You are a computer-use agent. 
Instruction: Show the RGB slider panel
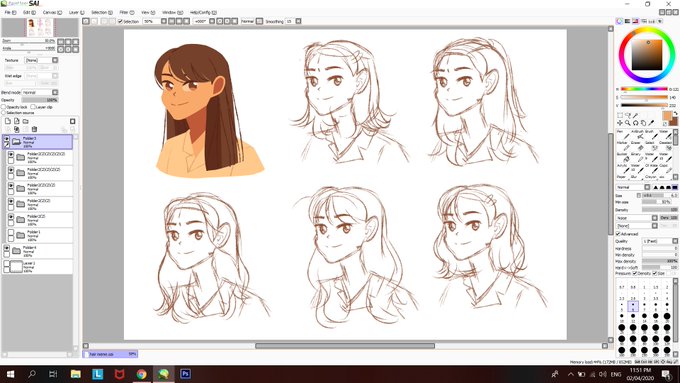tap(628, 21)
